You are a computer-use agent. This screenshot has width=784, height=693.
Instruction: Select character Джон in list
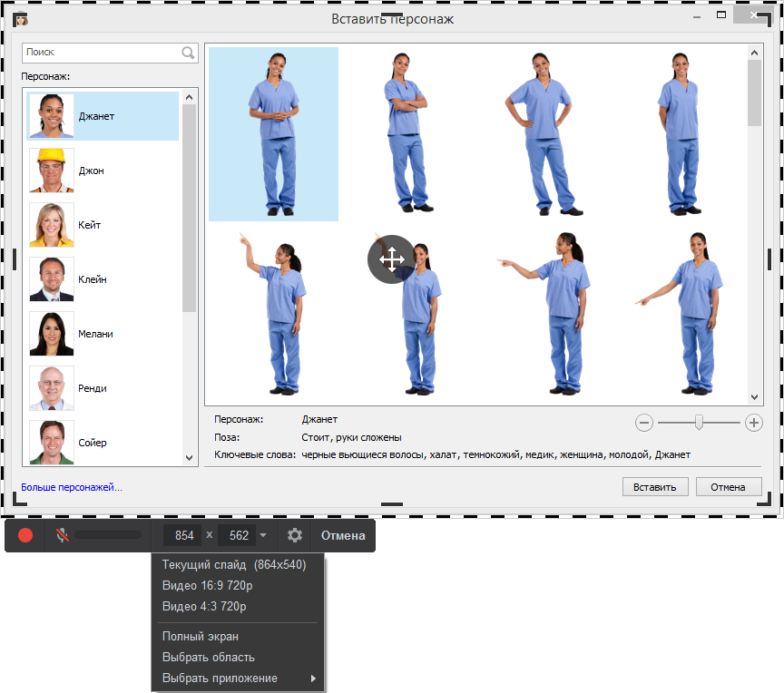coord(103,171)
